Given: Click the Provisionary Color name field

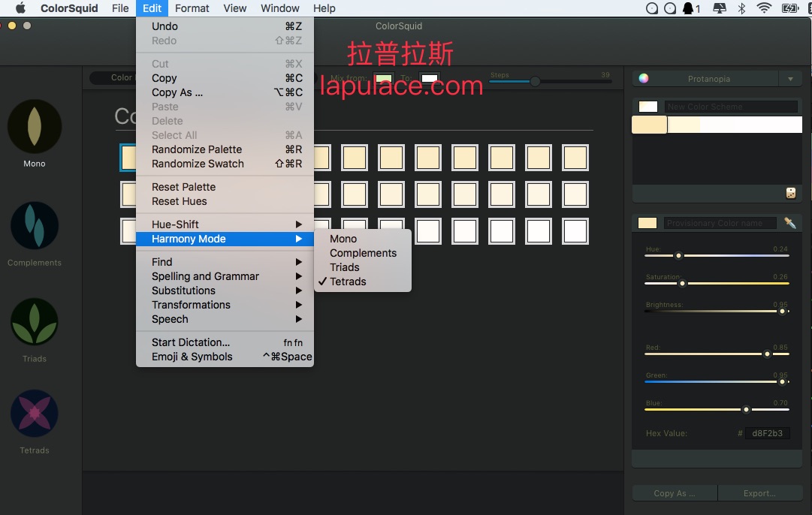Looking at the screenshot, I should pos(720,223).
